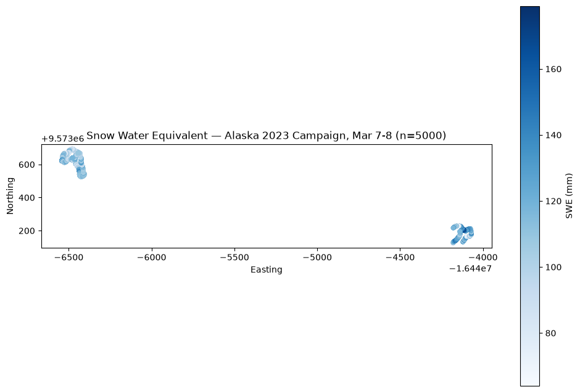Click the 200 northing tick label
The width and height of the screenshot is (580, 392).
(x=27, y=231)
